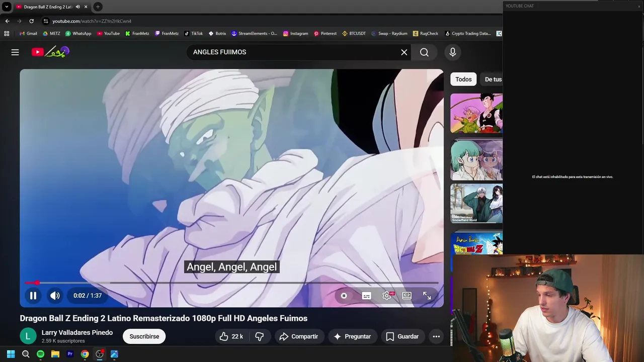Open the player settings gear menu
Image resolution: width=644 pixels, height=362 pixels.
point(387,296)
